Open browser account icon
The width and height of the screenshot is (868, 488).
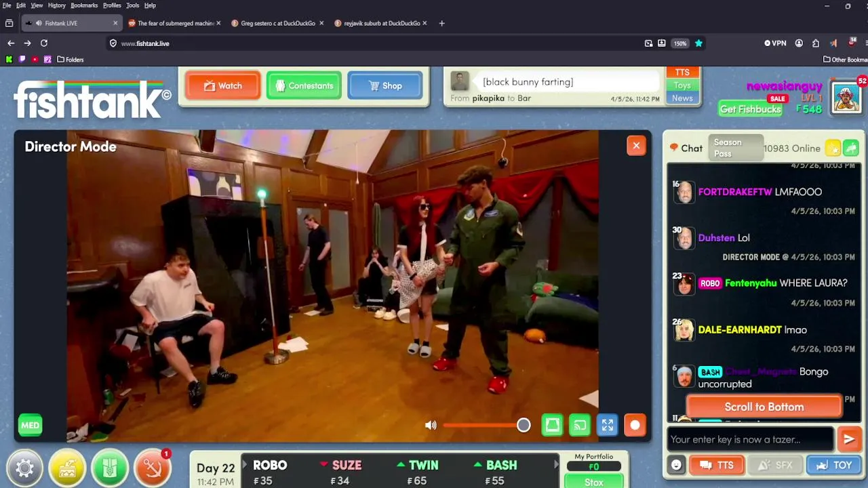799,43
